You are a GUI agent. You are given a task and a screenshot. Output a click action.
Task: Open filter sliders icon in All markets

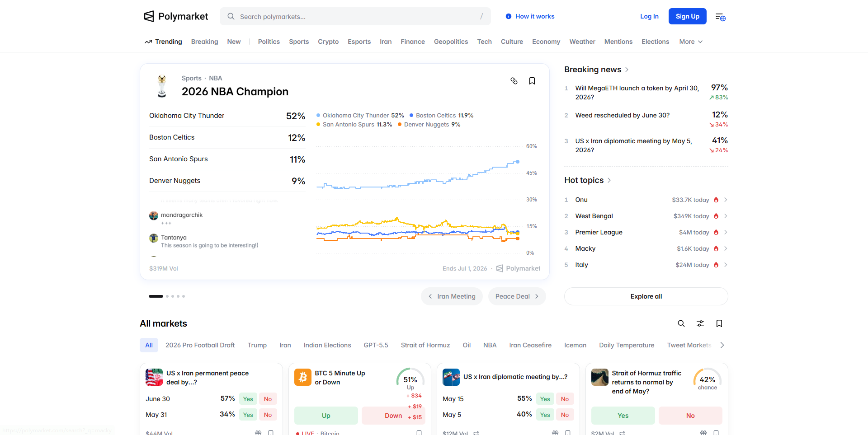tap(700, 323)
